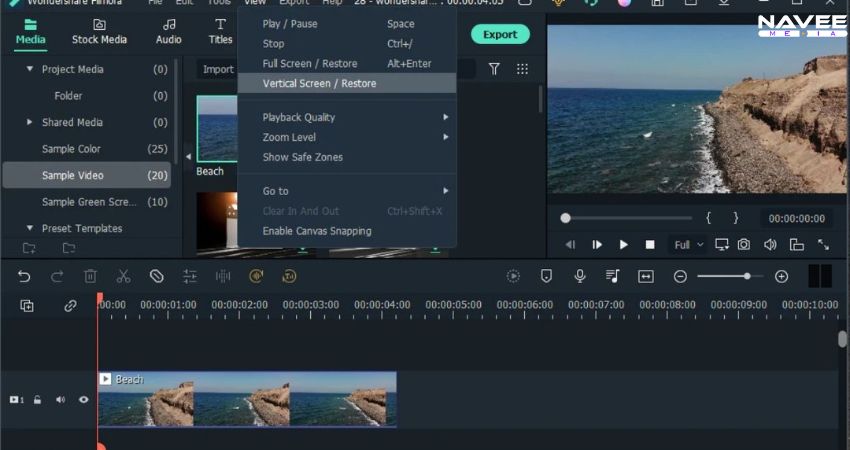Click the audio waveform icon

(223, 277)
